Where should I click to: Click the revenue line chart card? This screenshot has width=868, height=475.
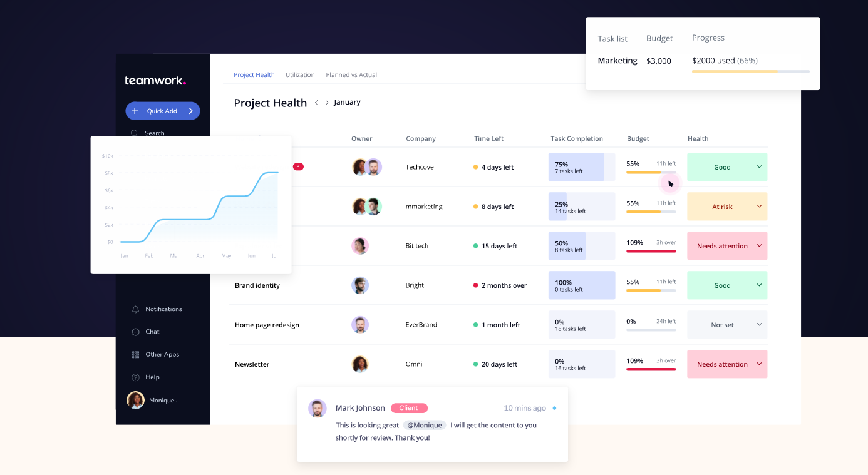[191, 205]
